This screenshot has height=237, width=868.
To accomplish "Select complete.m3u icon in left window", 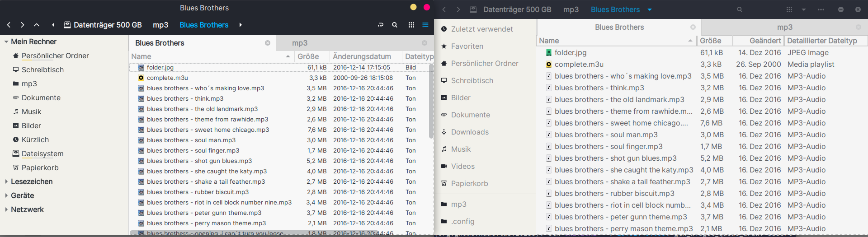I will [x=141, y=78].
